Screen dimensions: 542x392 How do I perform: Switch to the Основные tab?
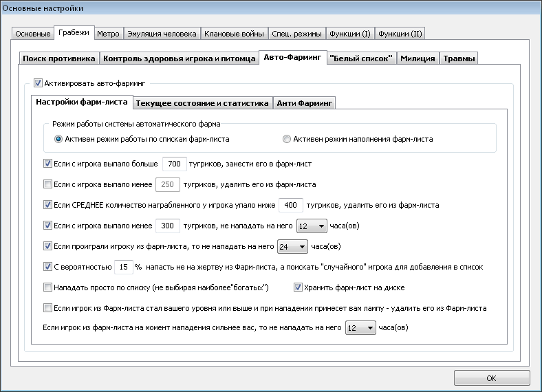coord(33,34)
